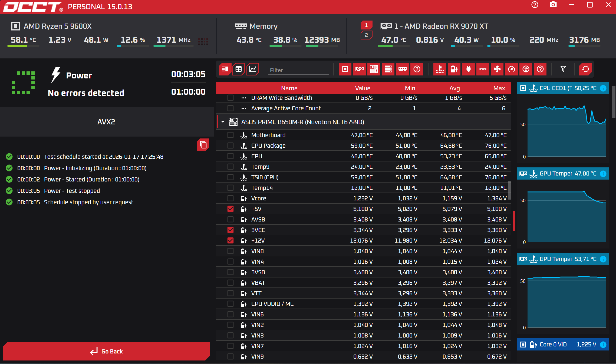This screenshot has width=616, height=364.
Task: Select the Temp14 sensor row name
Action: 262,188
